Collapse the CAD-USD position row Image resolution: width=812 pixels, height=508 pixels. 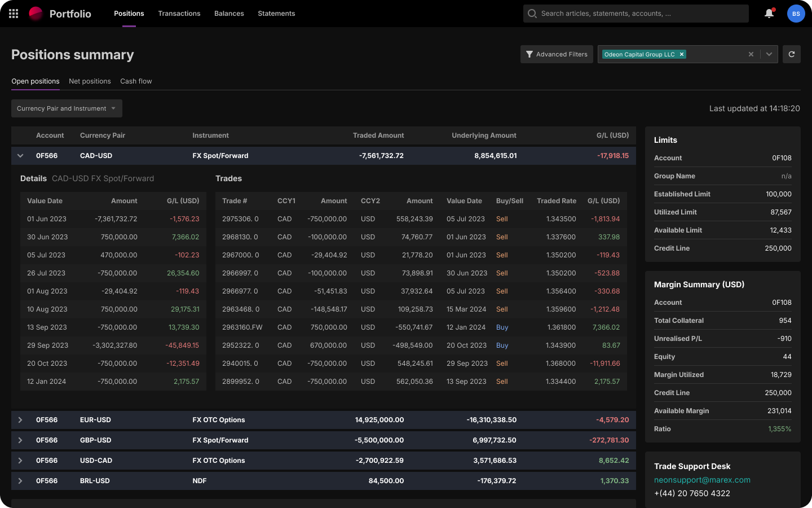click(20, 156)
